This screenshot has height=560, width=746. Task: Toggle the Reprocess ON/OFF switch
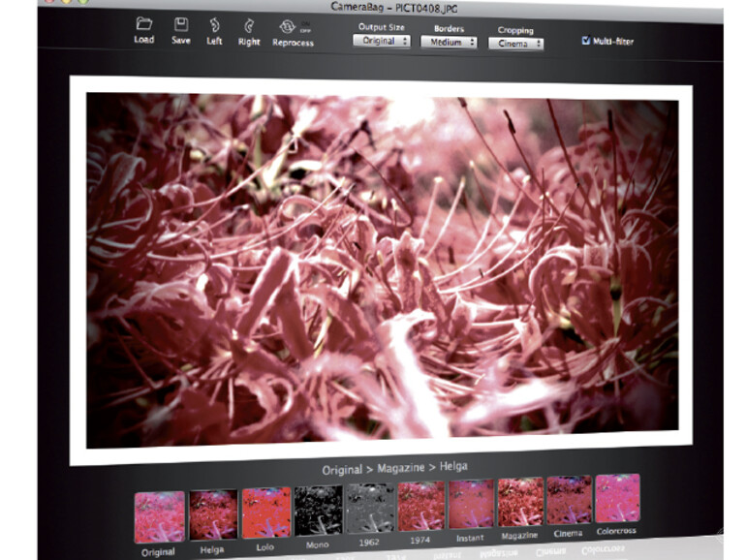tap(305, 27)
